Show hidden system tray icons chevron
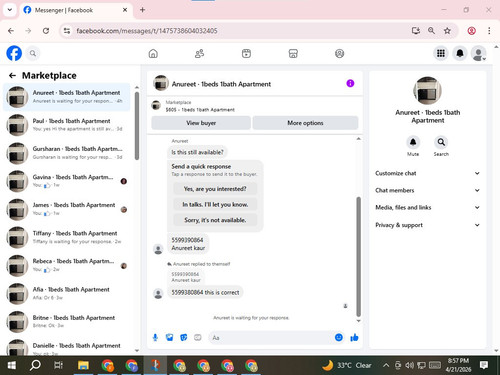 click(x=386, y=365)
